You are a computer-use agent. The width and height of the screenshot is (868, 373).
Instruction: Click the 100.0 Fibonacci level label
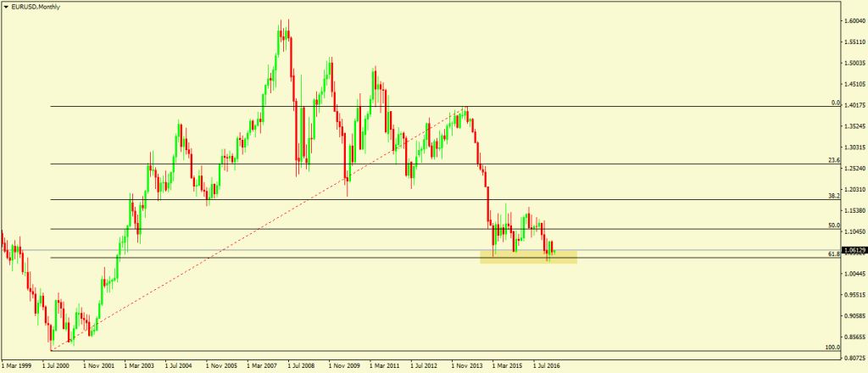pos(832,347)
